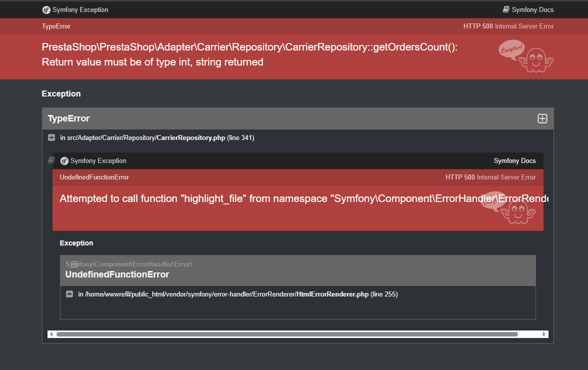The width and height of the screenshot is (588, 370).
Task: Click the UndefinedFunctionError heading in nested panel
Action: click(x=117, y=274)
